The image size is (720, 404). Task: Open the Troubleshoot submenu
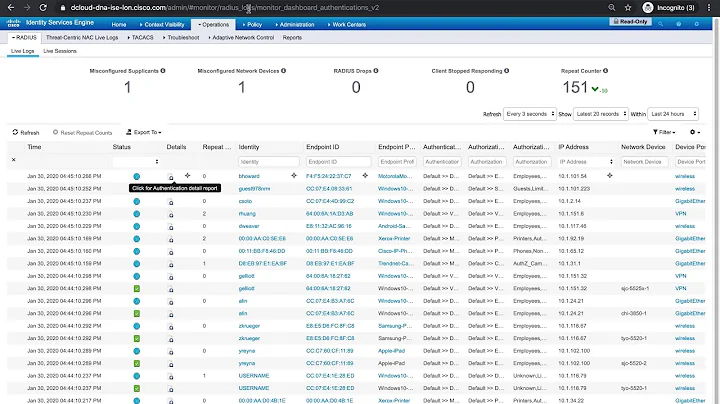181,38
